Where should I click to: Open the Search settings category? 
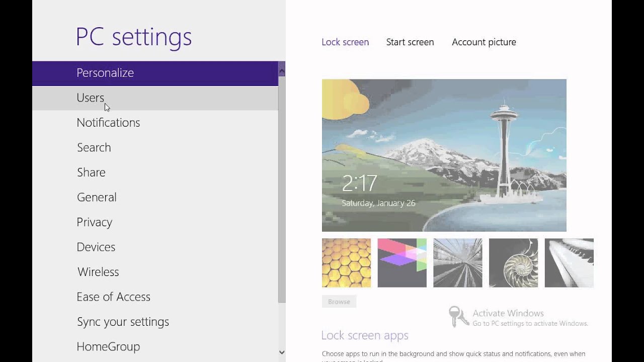coord(94,147)
